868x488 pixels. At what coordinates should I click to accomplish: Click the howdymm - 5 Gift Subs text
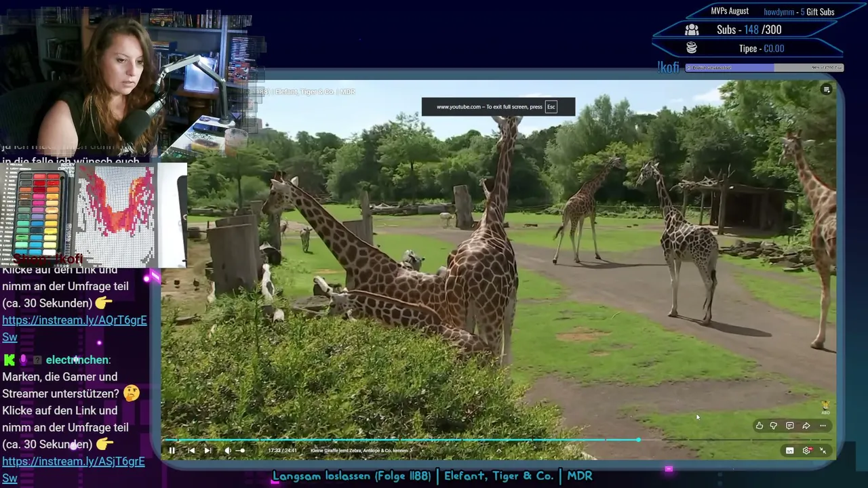point(799,12)
